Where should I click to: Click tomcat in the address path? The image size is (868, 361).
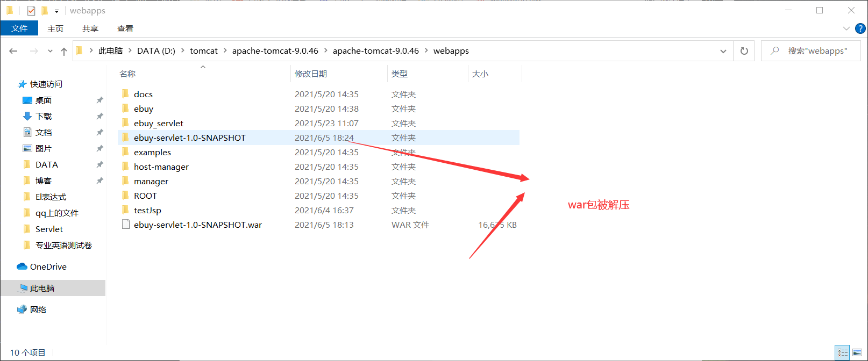click(204, 50)
